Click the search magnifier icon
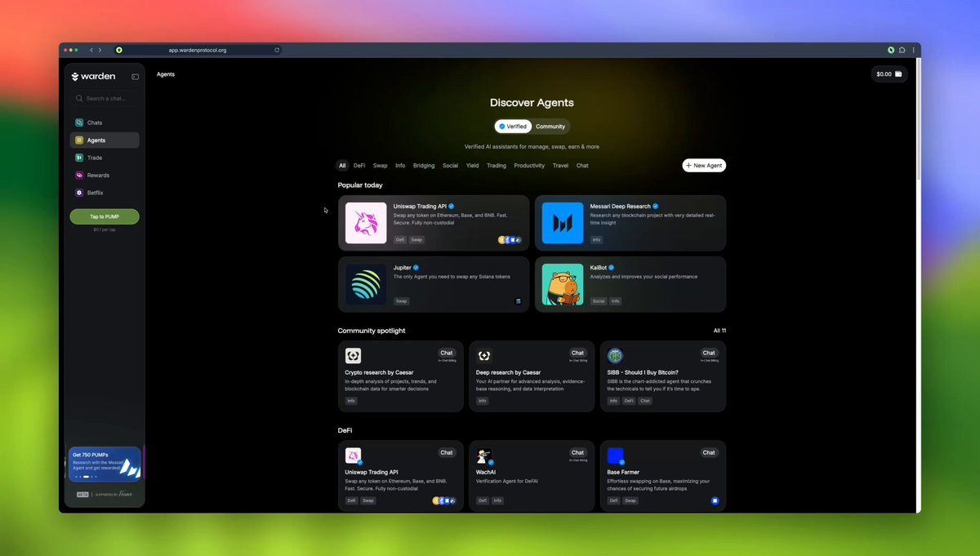Image resolution: width=980 pixels, height=556 pixels. click(79, 98)
